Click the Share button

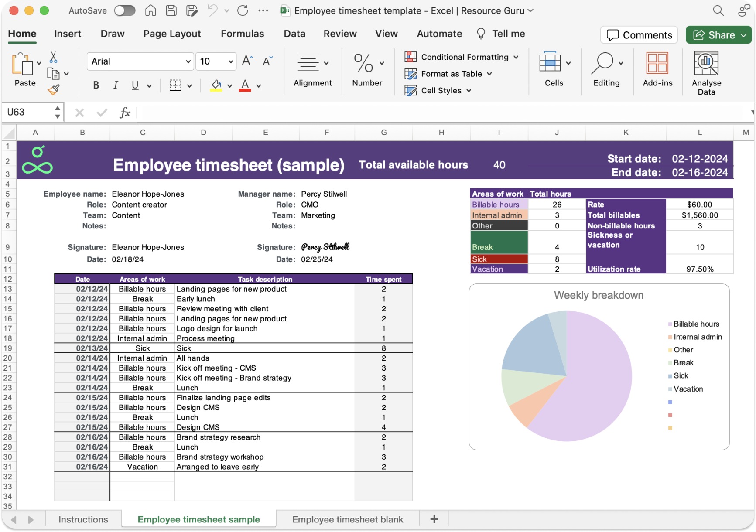point(718,35)
